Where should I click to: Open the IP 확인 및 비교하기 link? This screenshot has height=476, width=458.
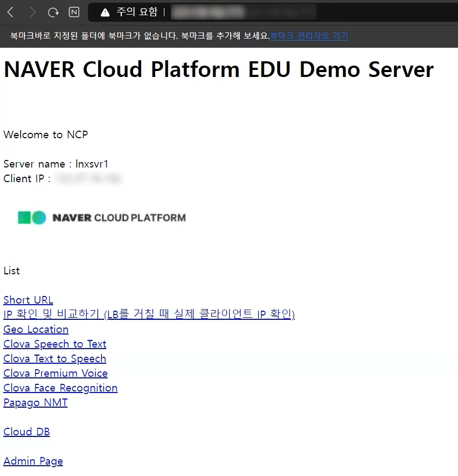point(149,314)
